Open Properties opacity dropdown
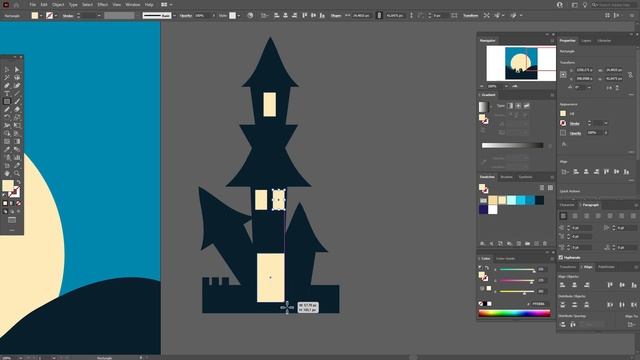This screenshot has height=360, width=640. 606,133
